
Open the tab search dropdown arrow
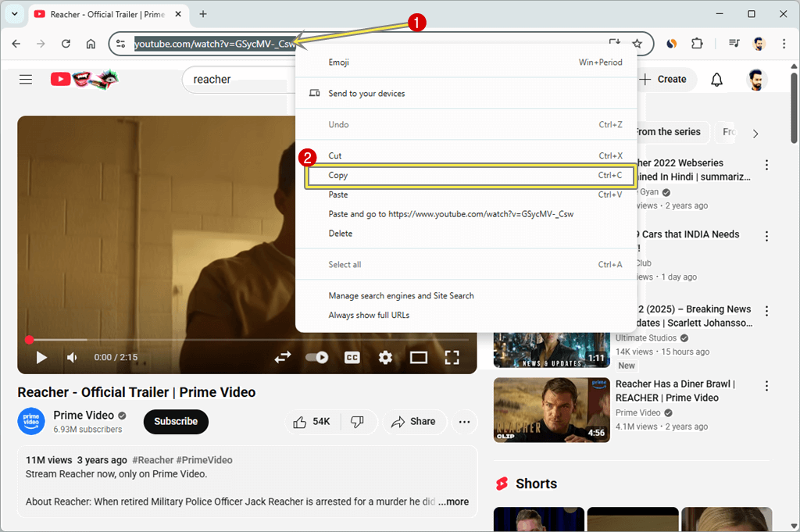[15, 14]
